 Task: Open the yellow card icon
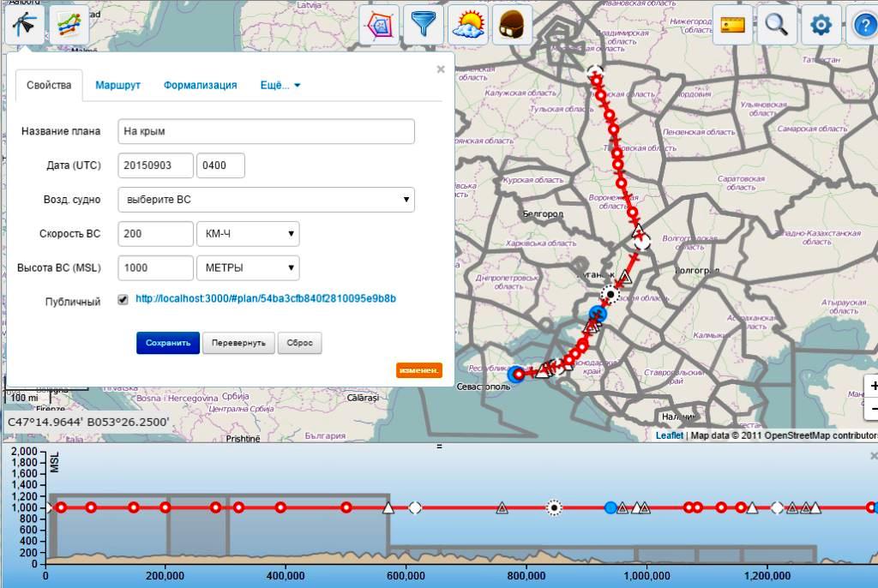pyautogui.click(x=732, y=25)
